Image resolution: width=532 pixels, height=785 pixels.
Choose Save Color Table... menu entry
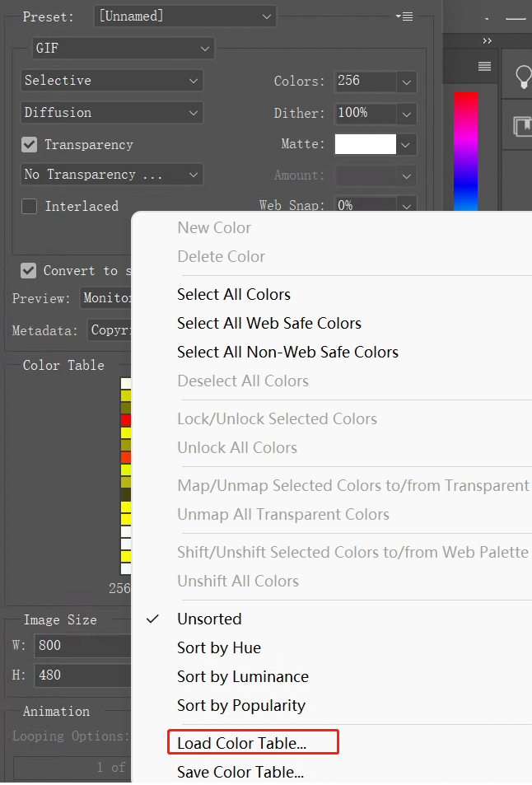[x=240, y=773]
